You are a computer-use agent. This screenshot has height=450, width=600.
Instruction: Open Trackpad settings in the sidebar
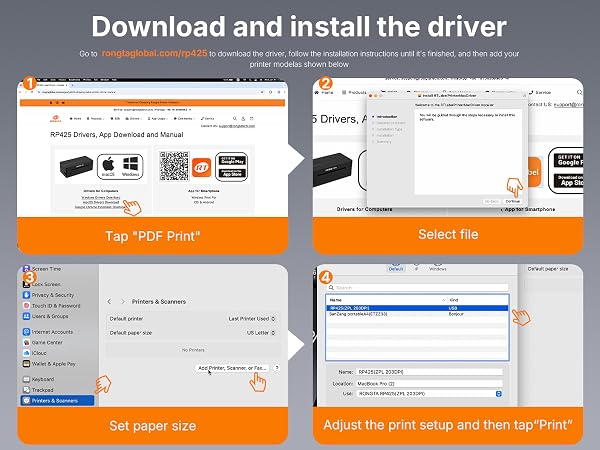tap(38, 390)
